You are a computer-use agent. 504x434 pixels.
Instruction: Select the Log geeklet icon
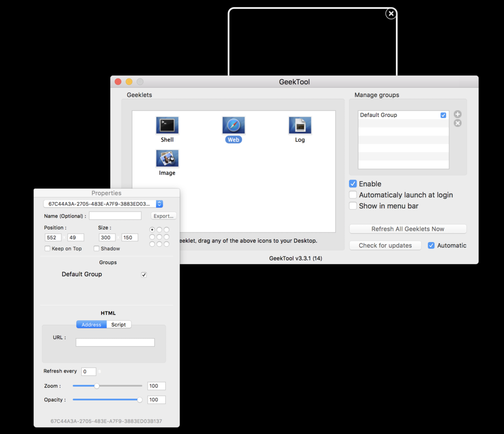(x=300, y=125)
